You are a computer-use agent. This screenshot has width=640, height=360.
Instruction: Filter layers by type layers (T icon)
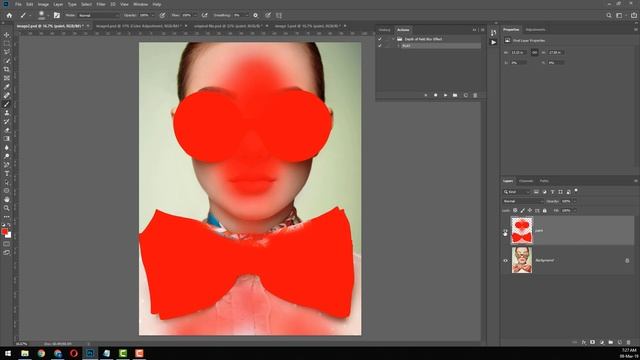click(x=552, y=192)
